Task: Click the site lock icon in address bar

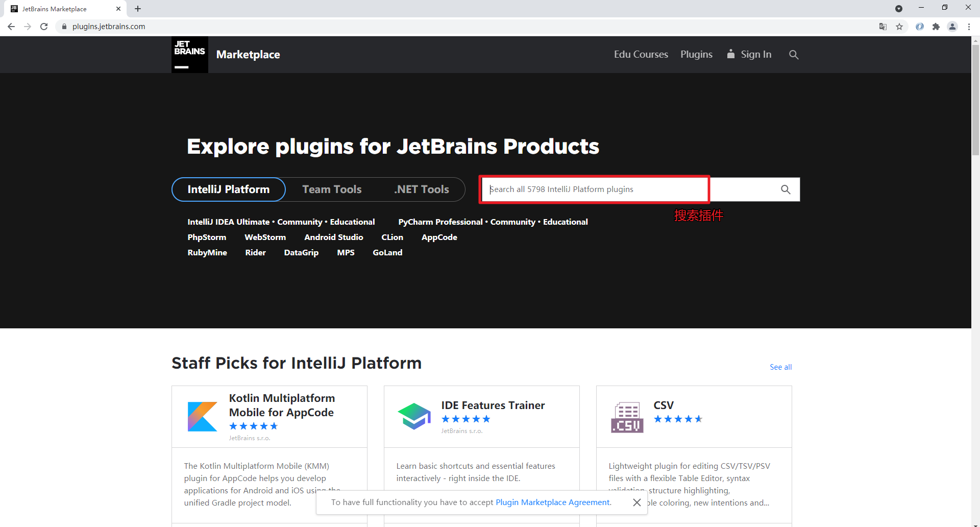Action: click(x=64, y=27)
